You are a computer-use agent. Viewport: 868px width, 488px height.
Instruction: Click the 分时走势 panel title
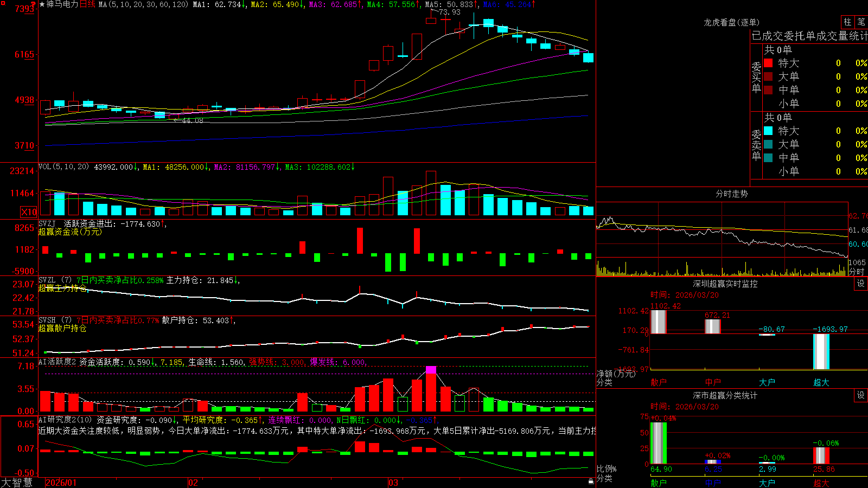tap(731, 194)
